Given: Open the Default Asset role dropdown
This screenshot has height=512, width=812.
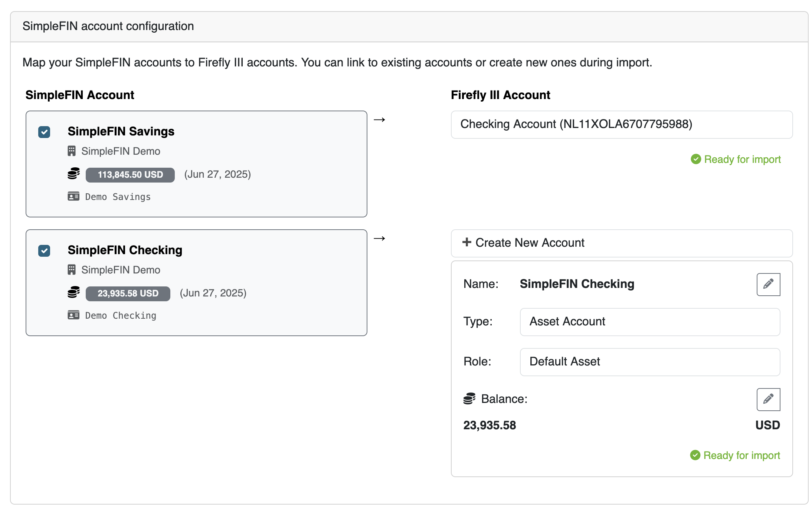Looking at the screenshot, I should coord(649,362).
